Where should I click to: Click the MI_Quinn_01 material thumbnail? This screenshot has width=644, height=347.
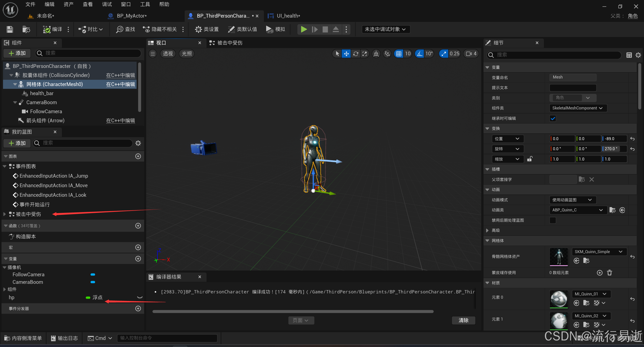click(x=559, y=299)
